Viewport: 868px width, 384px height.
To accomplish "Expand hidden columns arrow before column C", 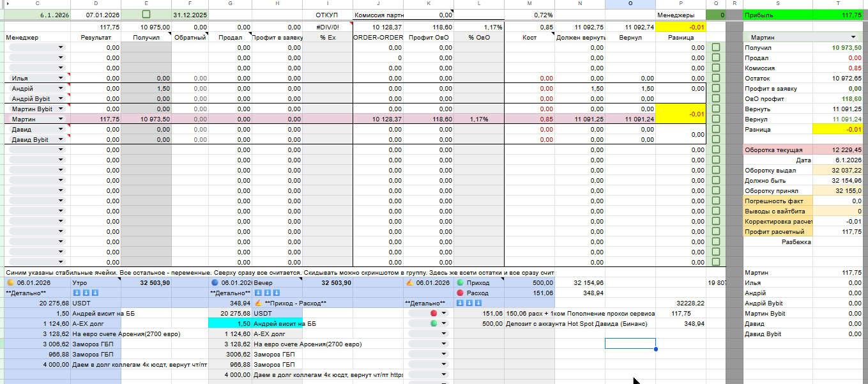I will click(8, 4).
